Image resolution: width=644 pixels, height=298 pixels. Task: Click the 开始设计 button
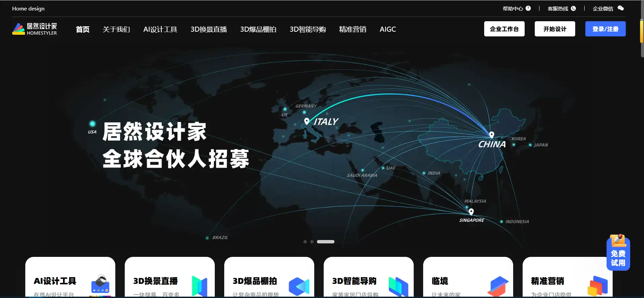pos(555,29)
